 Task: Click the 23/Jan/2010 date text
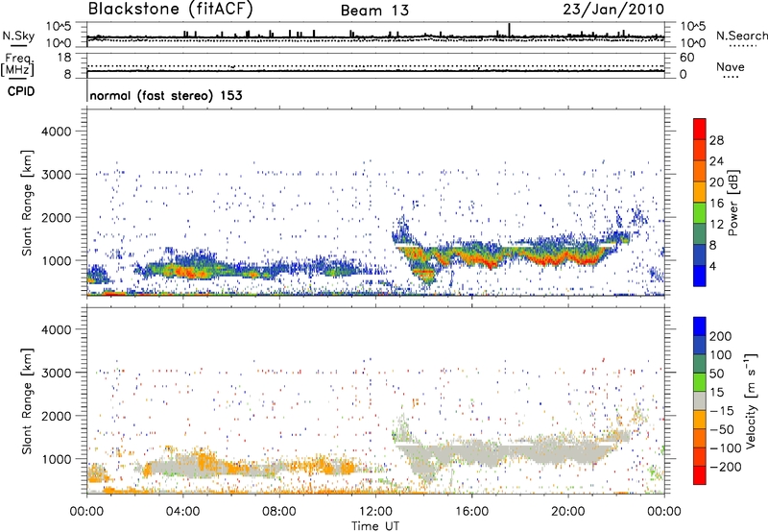coord(613,9)
